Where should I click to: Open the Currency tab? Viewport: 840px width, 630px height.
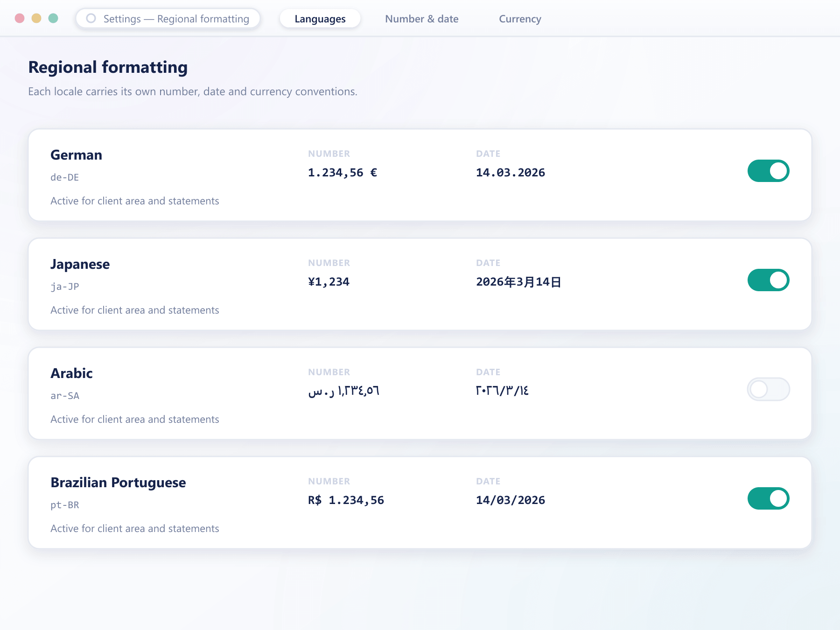[520, 19]
